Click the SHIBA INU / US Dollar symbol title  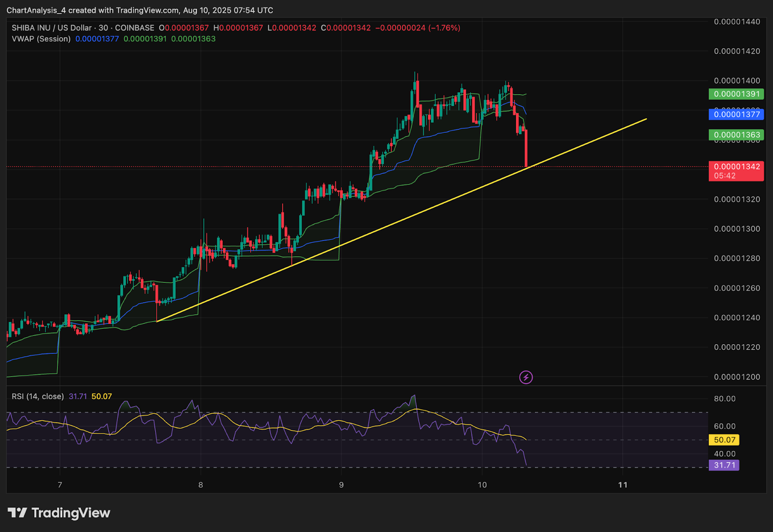pos(52,28)
